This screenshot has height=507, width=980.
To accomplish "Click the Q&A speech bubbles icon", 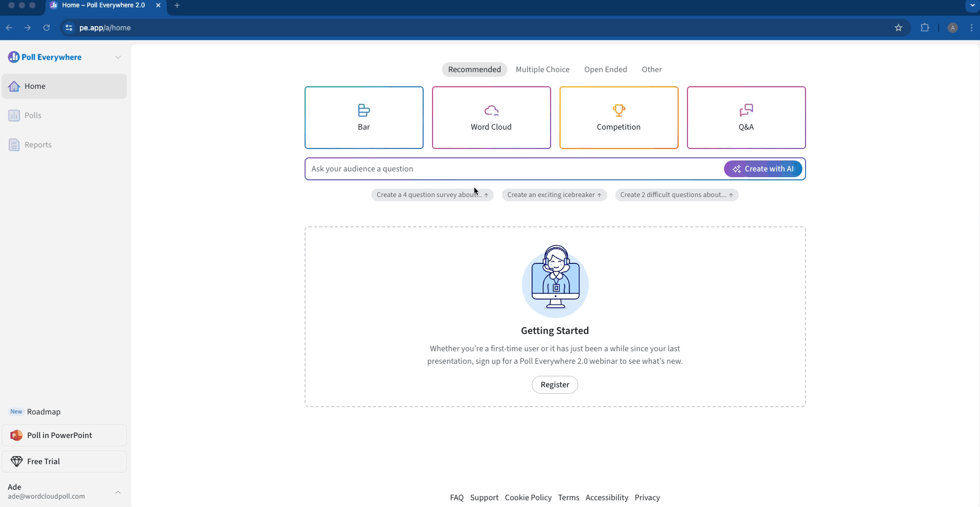I will [746, 110].
